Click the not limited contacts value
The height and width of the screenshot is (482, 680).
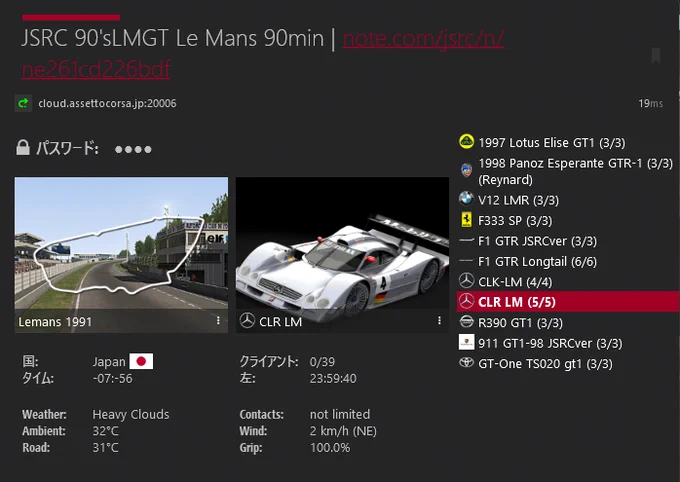(340, 415)
